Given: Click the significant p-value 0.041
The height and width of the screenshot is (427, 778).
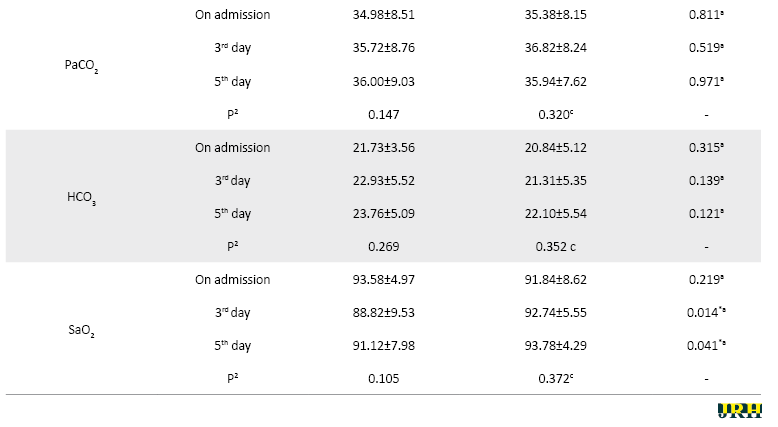Looking at the screenshot, I should coord(706,345).
